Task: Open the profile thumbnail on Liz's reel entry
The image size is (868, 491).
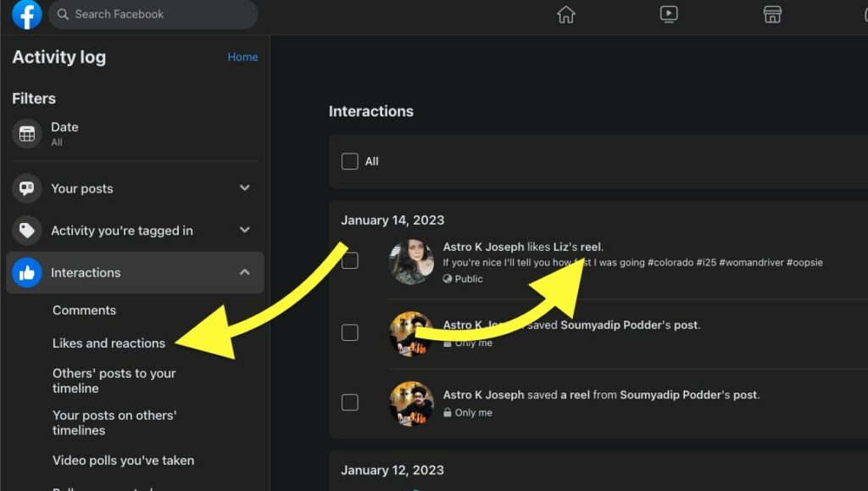Action: (411, 262)
